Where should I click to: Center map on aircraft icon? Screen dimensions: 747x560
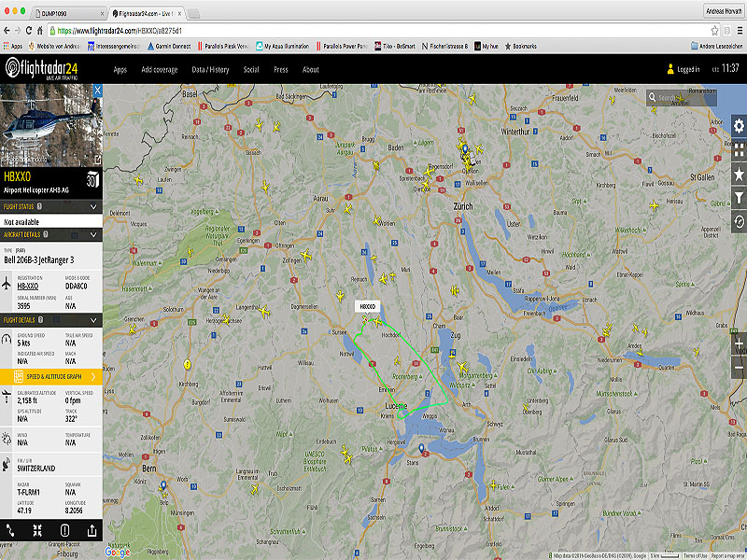pos(37,530)
